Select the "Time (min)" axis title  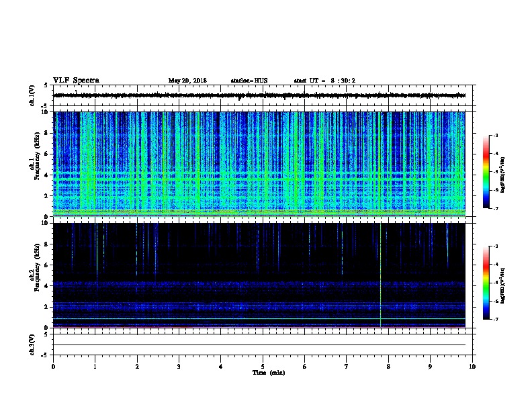tap(269, 373)
